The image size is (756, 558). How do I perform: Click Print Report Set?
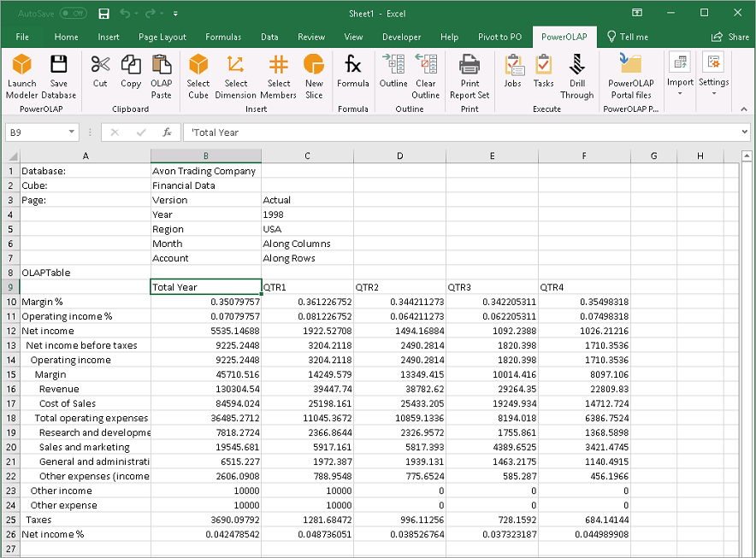click(x=470, y=76)
